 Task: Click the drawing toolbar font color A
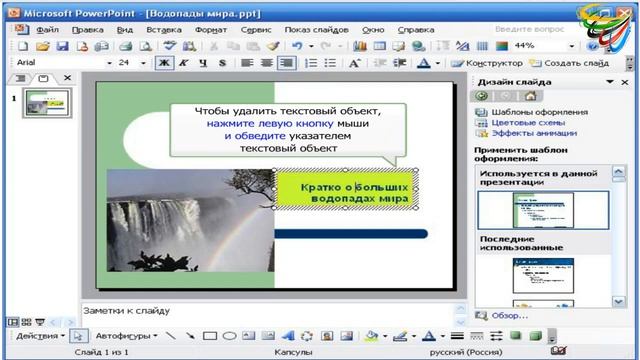(429, 336)
